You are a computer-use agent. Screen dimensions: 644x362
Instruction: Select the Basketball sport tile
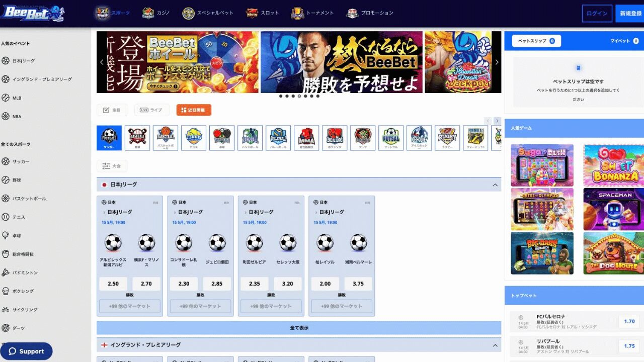click(x=166, y=138)
